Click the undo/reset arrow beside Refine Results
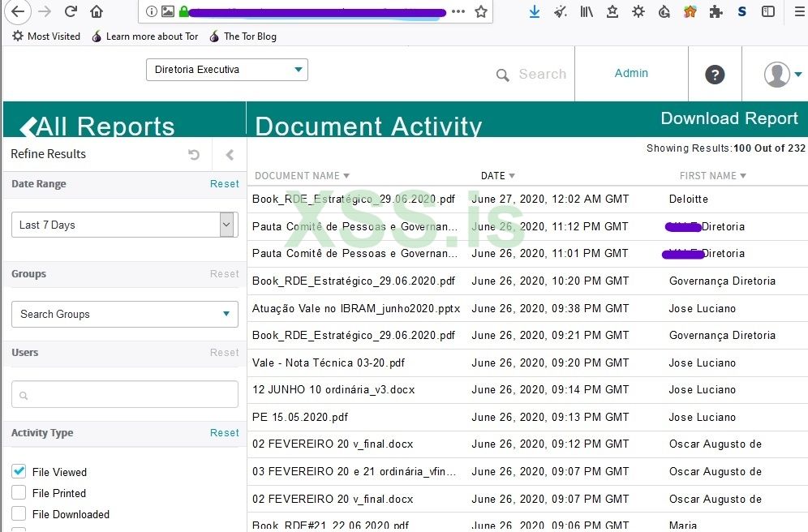 pyautogui.click(x=193, y=154)
